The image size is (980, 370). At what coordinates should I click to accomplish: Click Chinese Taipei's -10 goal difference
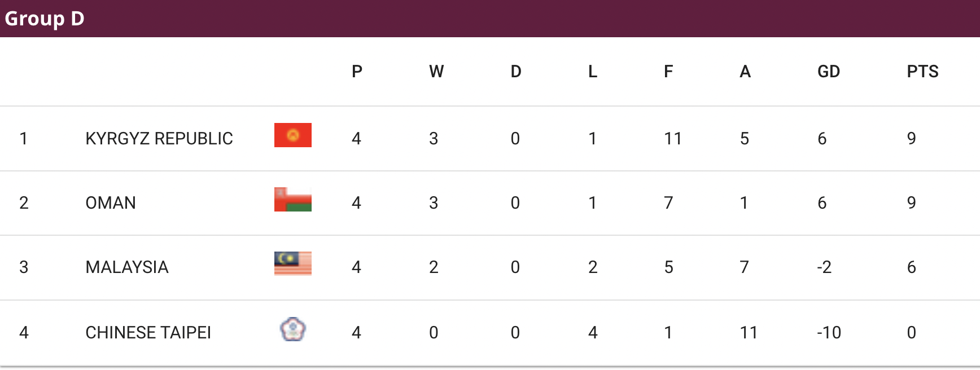point(829,332)
